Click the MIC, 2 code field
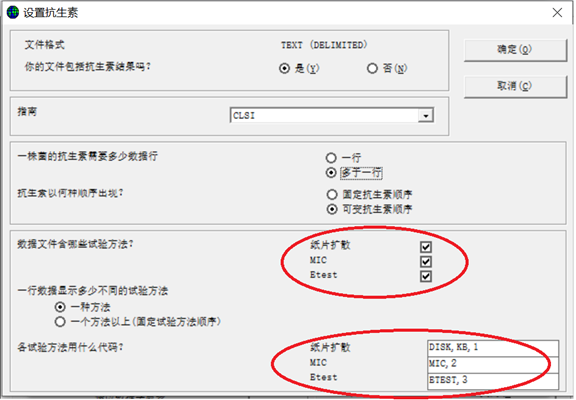 (x=493, y=364)
